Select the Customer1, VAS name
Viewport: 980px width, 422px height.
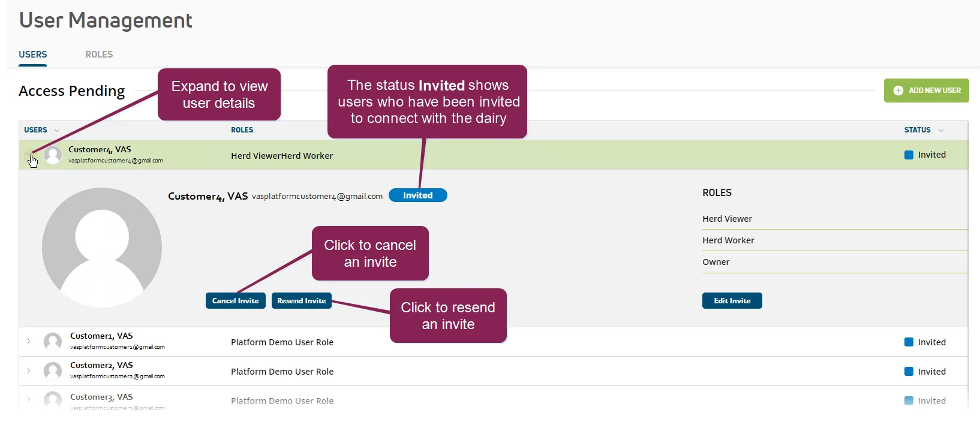click(x=101, y=336)
